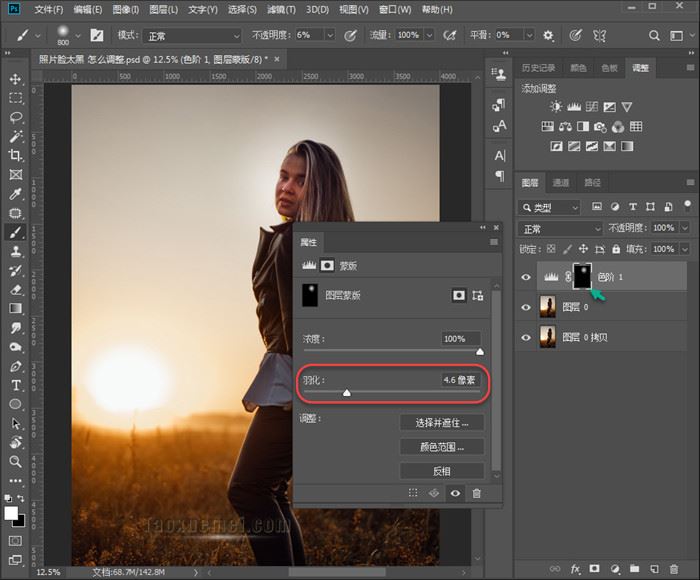Click the delete mask trash icon in Properties panel

[476, 493]
